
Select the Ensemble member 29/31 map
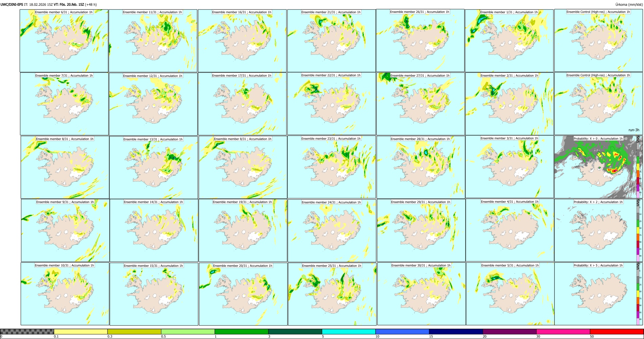click(421, 231)
